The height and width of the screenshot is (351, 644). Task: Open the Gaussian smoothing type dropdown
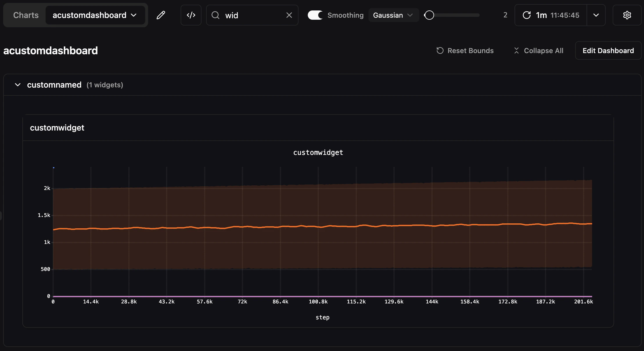point(393,15)
